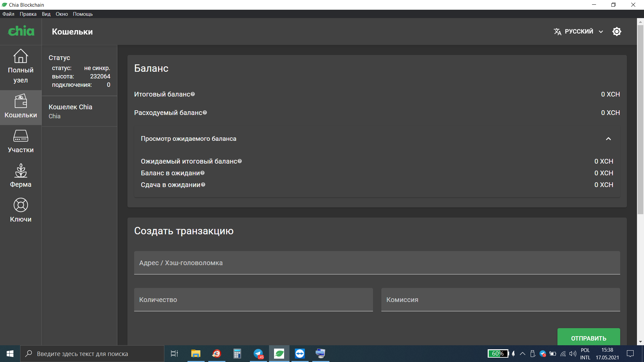Open Task View on taskbar
Viewport: 644px width, 362px height.
point(174,354)
